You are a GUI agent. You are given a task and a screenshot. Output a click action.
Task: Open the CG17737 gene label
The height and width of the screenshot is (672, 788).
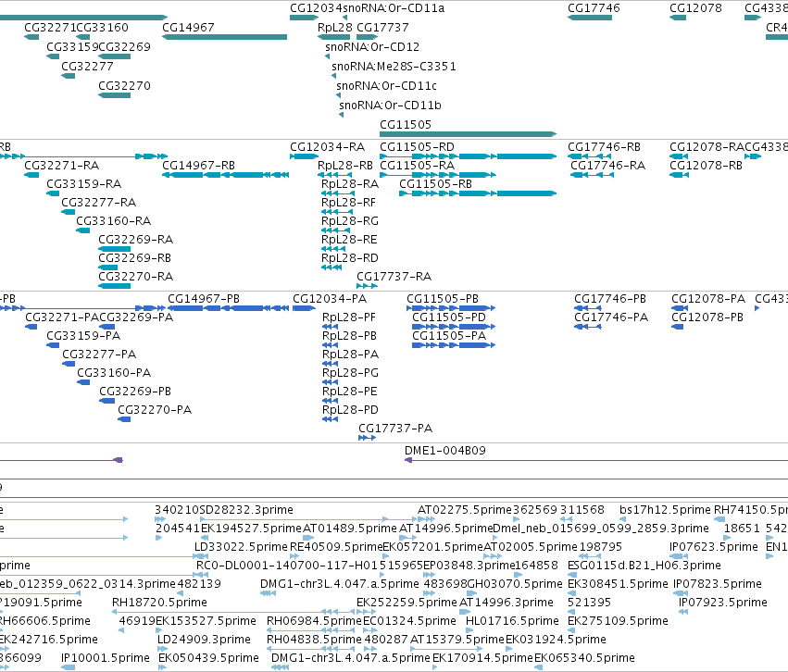click(382, 27)
